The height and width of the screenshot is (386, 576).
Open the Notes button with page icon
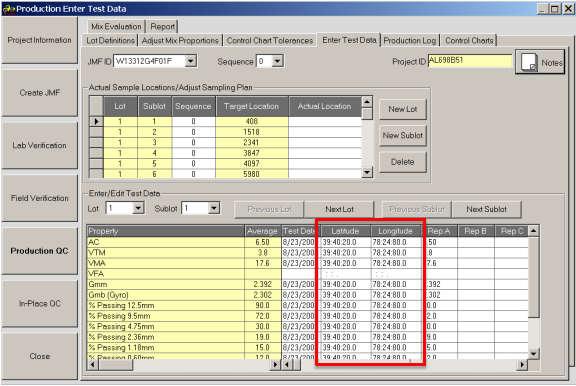click(540, 62)
